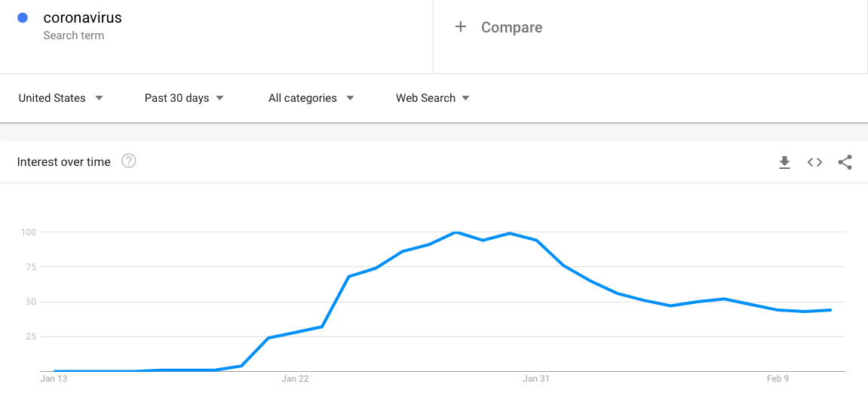Click the Feb 9 date marker
The image size is (868, 393).
(x=778, y=379)
